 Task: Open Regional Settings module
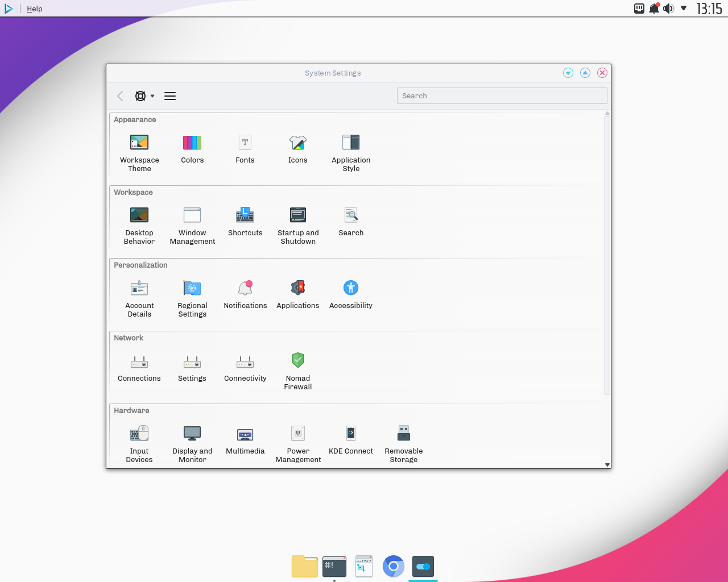click(x=192, y=298)
